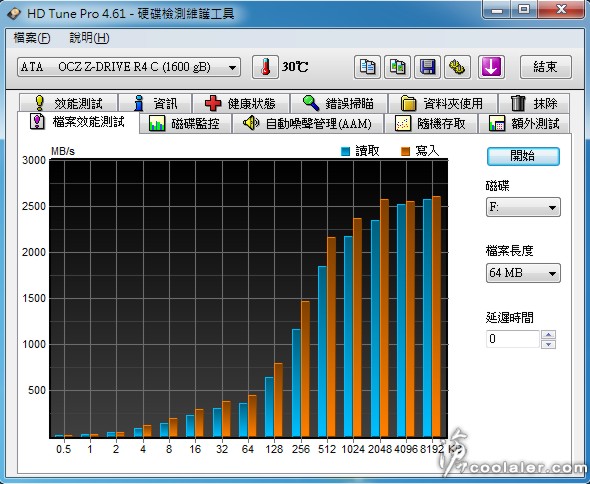
Task: Click the copy screenshot to clipboard icon
Action: (x=397, y=67)
